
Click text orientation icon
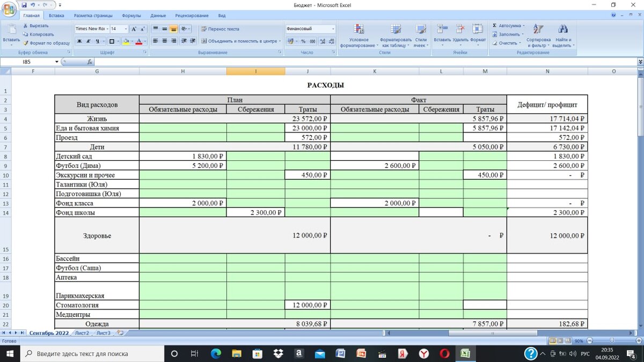tap(184, 29)
